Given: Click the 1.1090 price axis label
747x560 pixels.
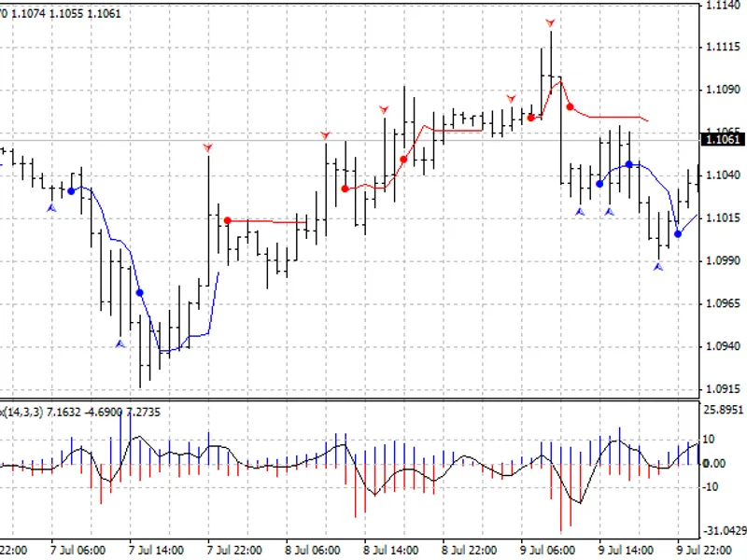Looking at the screenshot, I should (723, 90).
